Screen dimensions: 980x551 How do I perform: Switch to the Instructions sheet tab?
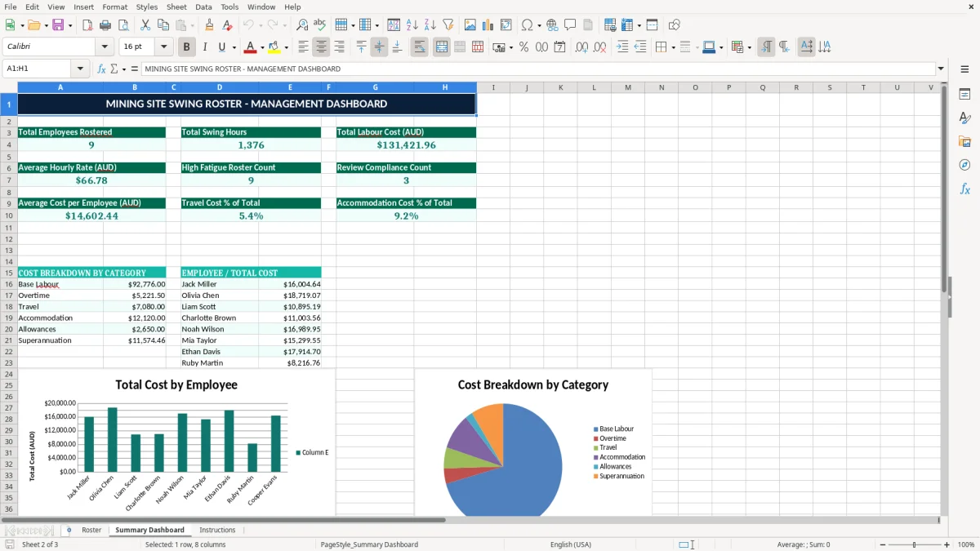pos(217,530)
